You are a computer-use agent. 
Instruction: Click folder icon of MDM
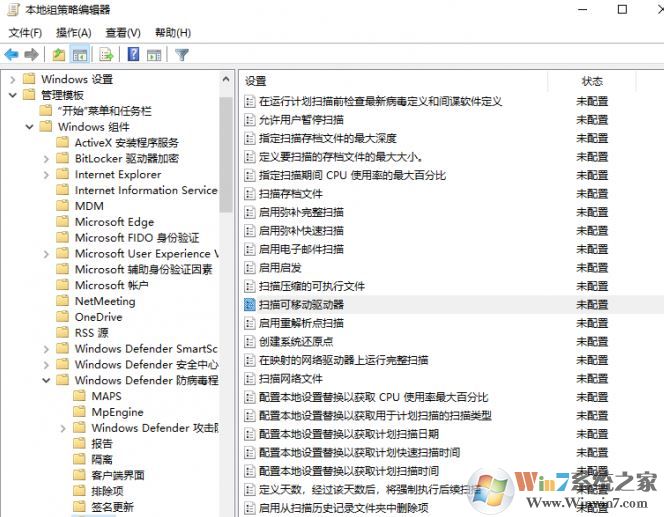pos(62,206)
